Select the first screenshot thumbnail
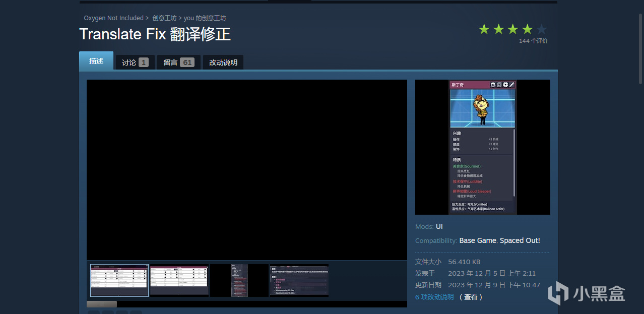Screen dimensions: 644x314 tap(119, 280)
